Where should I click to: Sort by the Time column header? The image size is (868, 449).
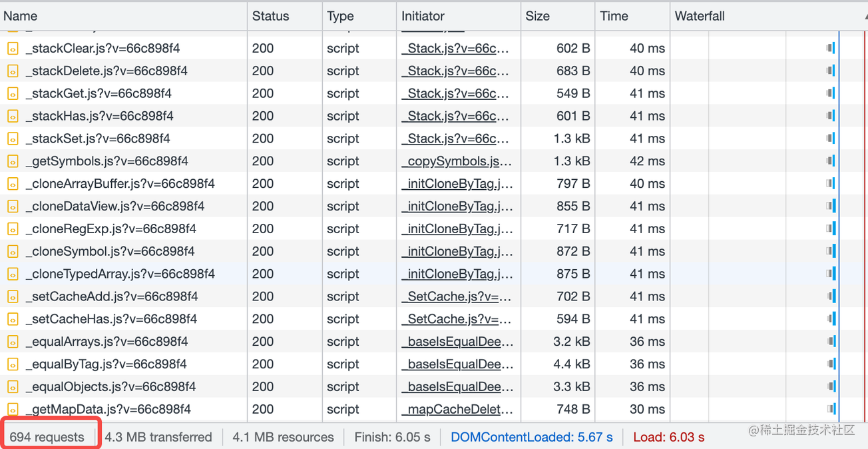pyautogui.click(x=614, y=16)
